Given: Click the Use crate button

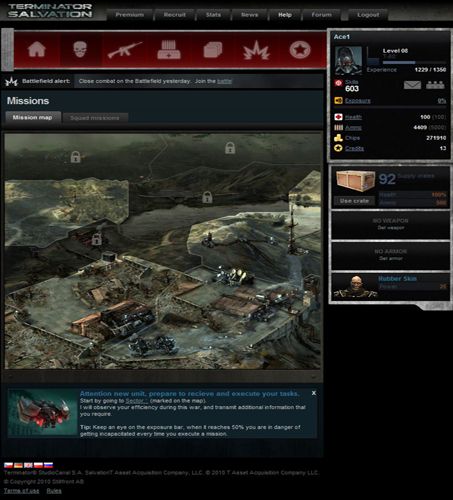Looking at the screenshot, I should (354, 201).
